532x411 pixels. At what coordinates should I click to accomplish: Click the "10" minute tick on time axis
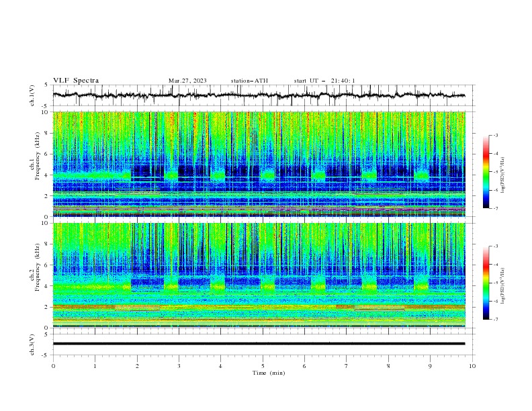(472, 366)
